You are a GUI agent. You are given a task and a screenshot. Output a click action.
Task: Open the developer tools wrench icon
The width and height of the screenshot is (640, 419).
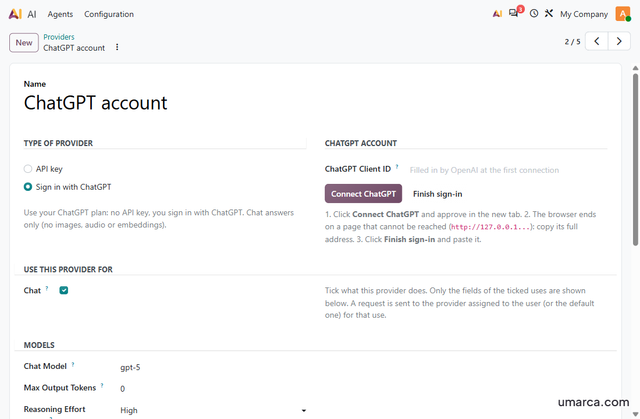click(549, 13)
